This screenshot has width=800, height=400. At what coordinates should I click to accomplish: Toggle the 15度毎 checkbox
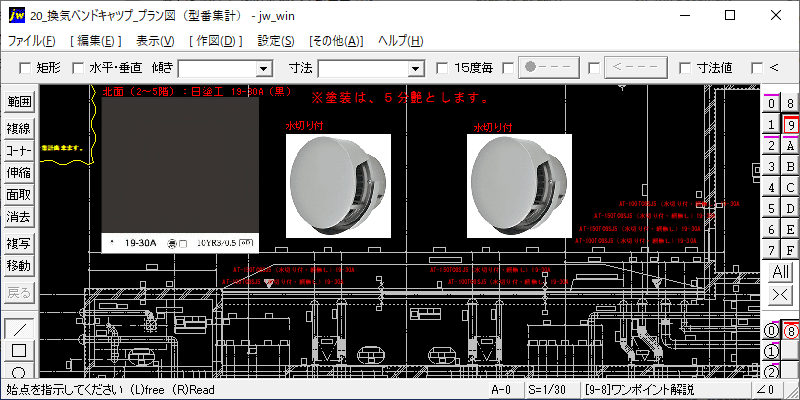pyautogui.click(x=442, y=67)
